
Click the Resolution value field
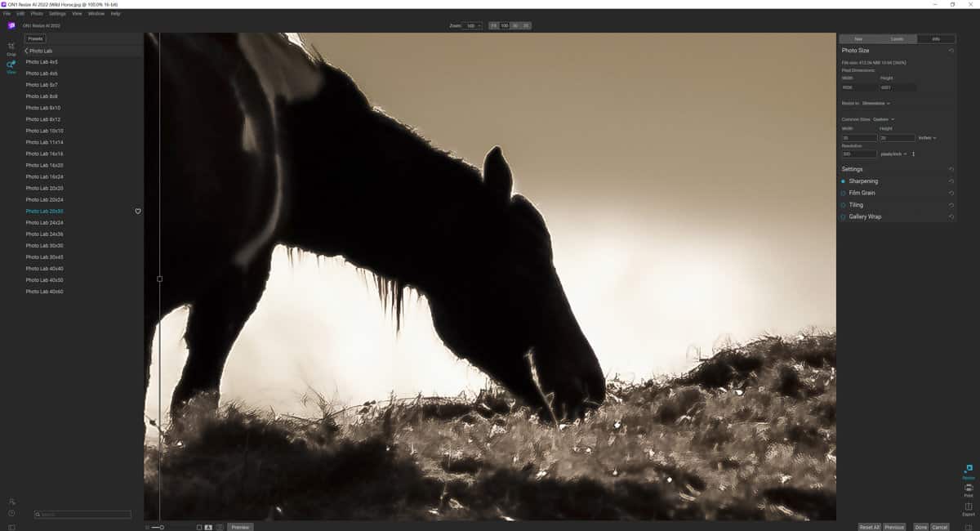[859, 154]
